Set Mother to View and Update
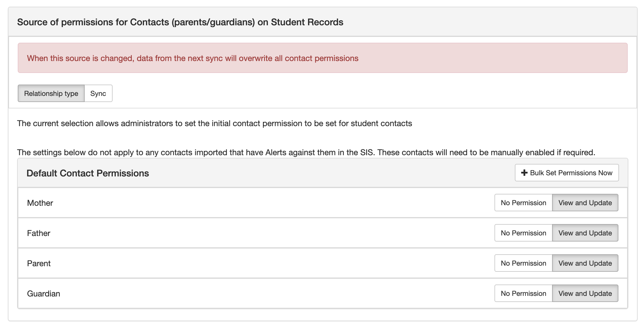644x329 pixels. point(585,203)
